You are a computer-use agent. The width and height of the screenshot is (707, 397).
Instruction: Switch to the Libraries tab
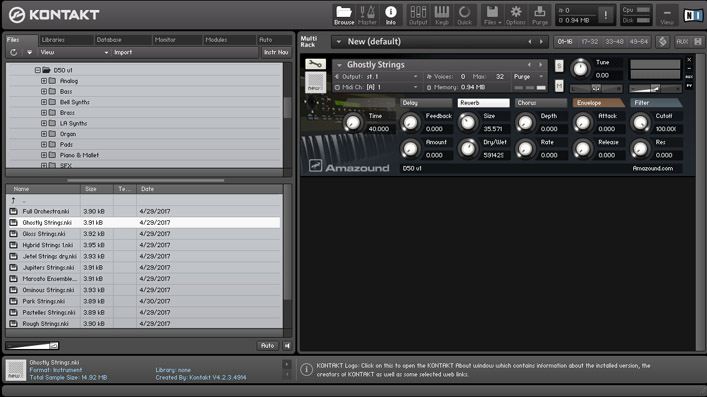(66, 40)
